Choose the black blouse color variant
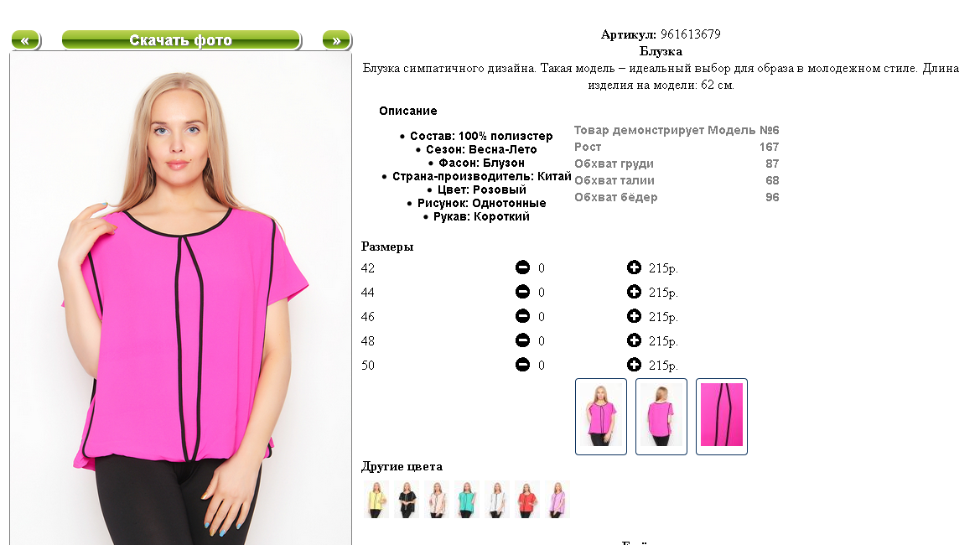Image resolution: width=980 pixels, height=545 pixels. (x=407, y=500)
